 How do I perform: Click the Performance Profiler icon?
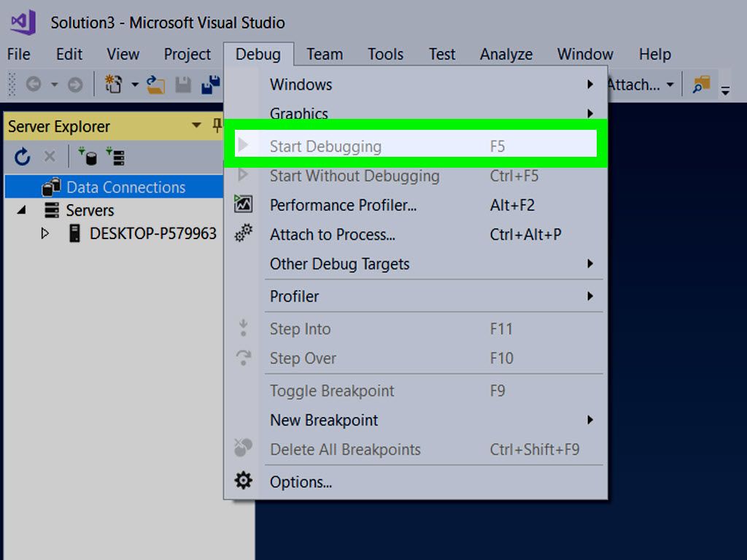[x=243, y=204]
